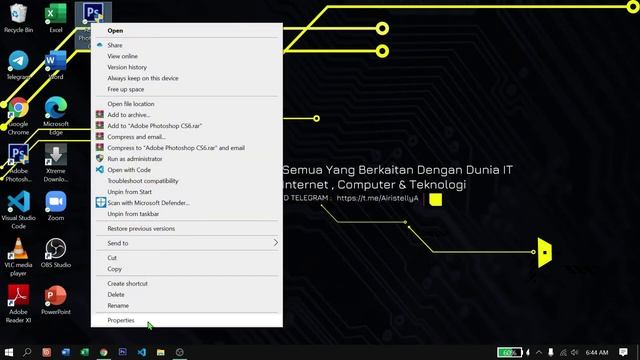Open the Windows Start menu
The height and width of the screenshot is (360, 640).
pos(9,352)
